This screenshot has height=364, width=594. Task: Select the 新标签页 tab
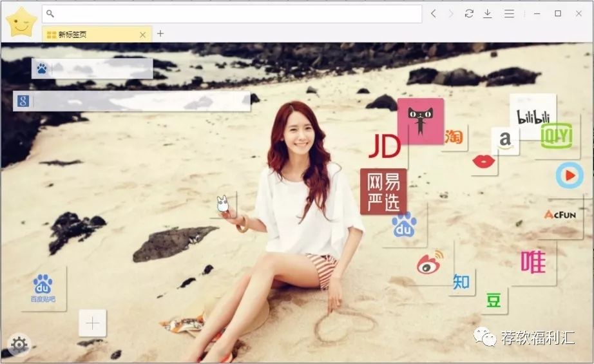[97, 35]
